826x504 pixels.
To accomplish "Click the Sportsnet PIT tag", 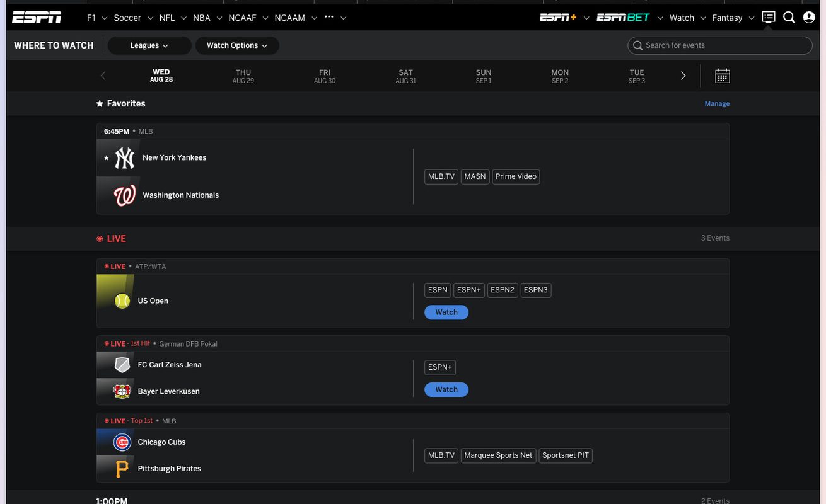I will click(566, 455).
